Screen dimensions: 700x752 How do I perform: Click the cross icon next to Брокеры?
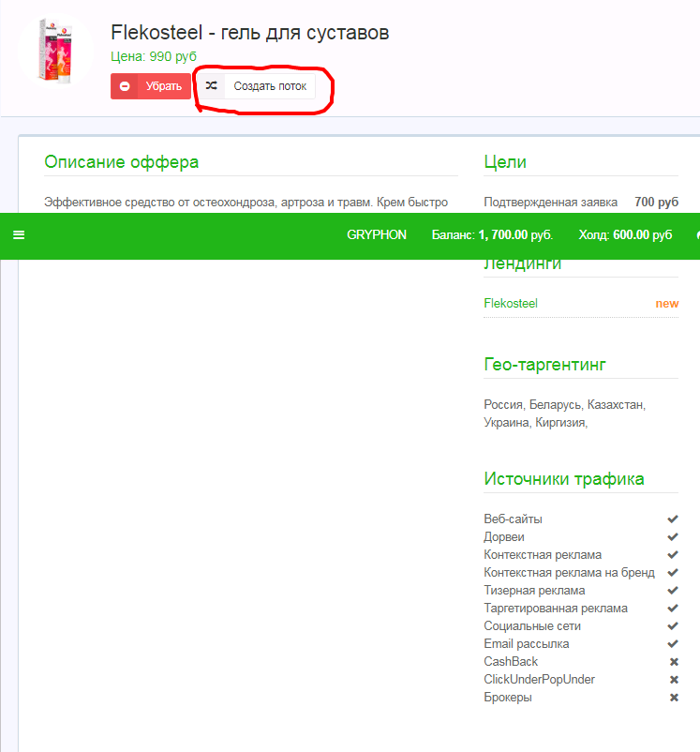pyautogui.click(x=673, y=697)
